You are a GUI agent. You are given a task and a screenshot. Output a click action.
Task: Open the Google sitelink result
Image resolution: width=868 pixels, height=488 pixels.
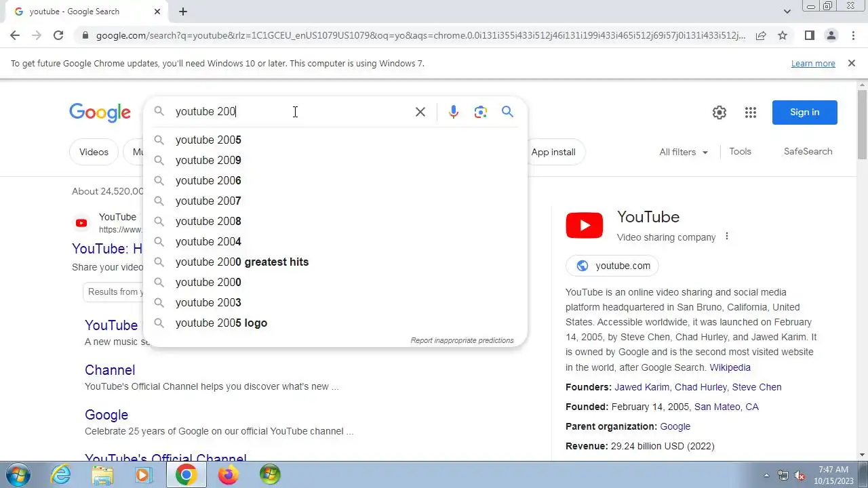(x=106, y=415)
